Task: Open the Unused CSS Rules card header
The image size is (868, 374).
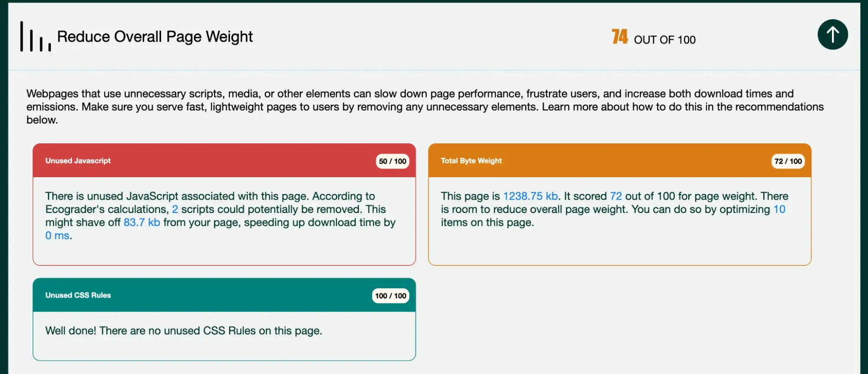Action: pyautogui.click(x=224, y=295)
